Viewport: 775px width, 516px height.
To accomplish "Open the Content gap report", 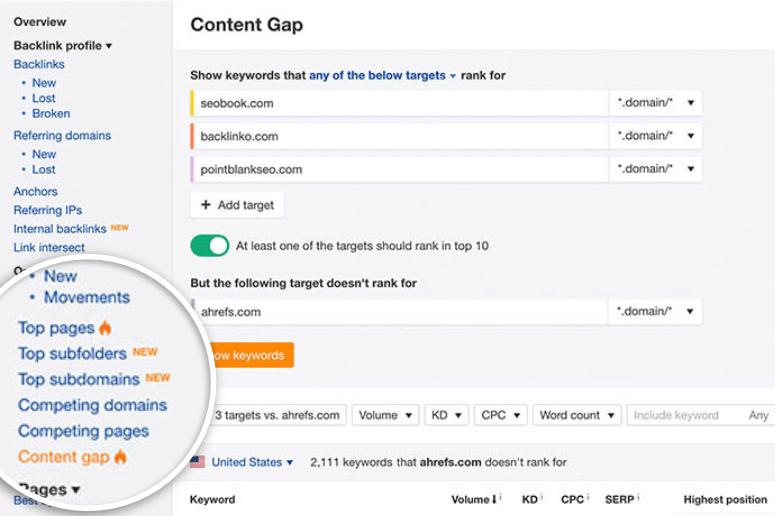I will pos(64,457).
